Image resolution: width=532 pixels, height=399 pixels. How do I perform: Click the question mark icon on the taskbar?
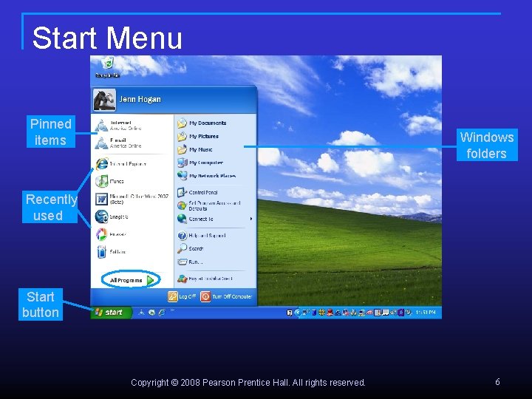click(290, 313)
